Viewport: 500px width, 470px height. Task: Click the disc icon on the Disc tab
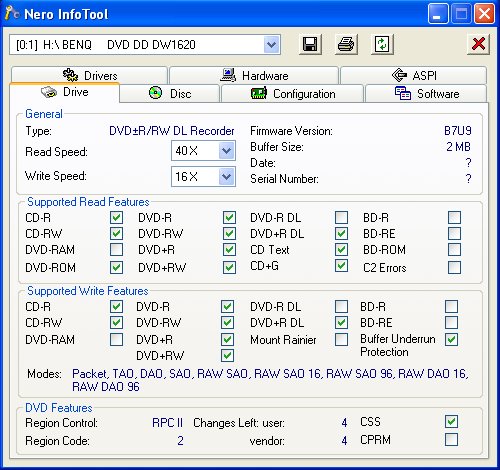pyautogui.click(x=155, y=93)
